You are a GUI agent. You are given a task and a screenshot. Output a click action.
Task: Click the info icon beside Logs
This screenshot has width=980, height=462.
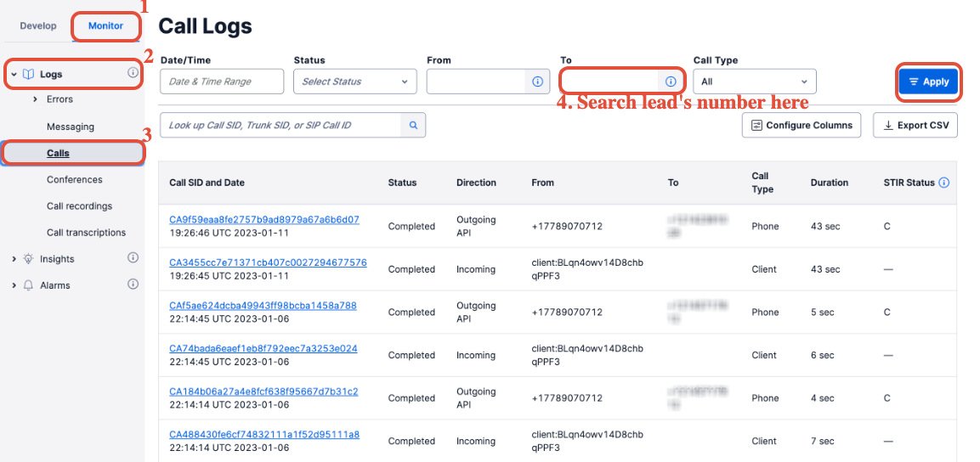133,73
